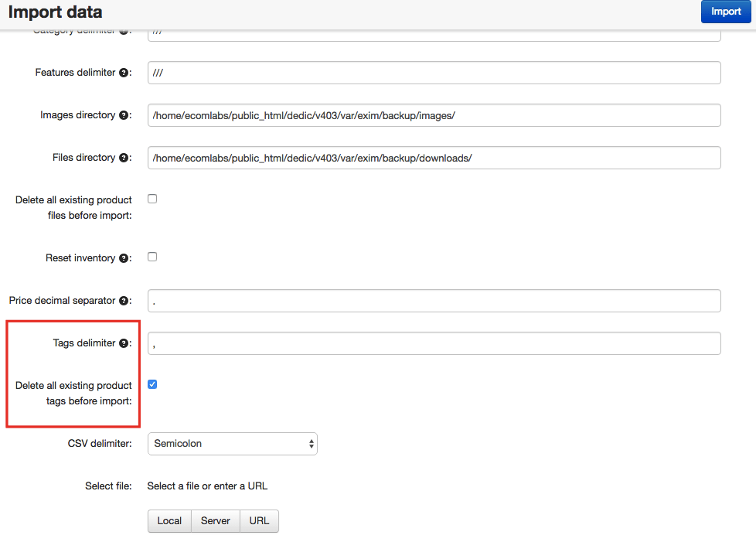Viewport: 756px width, 542px height.
Task: Enable Delete all existing product files checkbox
Action: pyautogui.click(x=152, y=199)
